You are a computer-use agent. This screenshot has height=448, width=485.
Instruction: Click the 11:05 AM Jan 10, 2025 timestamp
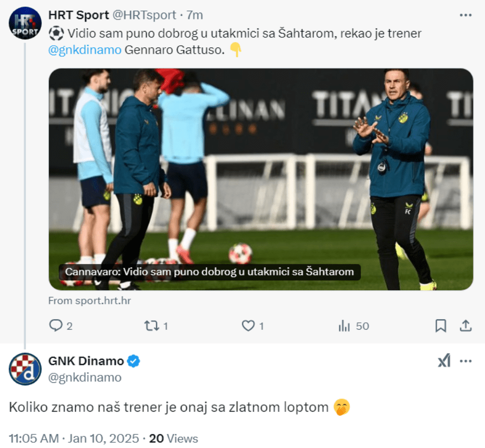[x=74, y=439]
